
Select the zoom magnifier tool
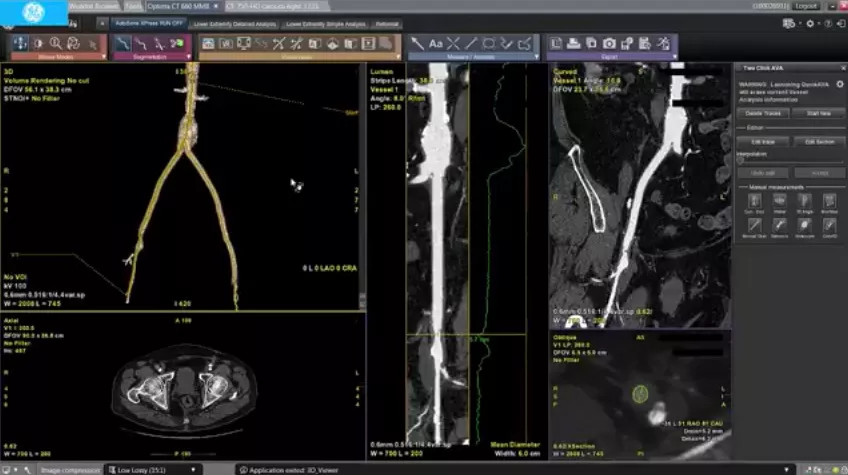(x=56, y=43)
